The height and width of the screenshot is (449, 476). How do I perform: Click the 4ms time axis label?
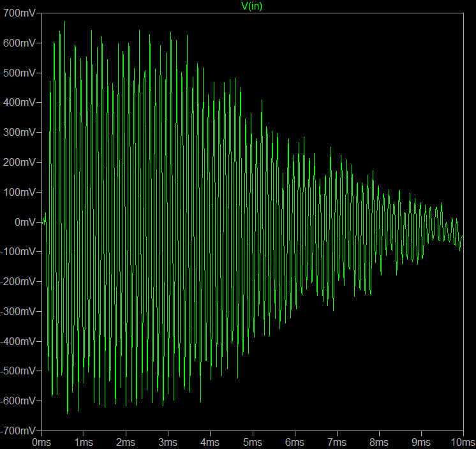(210, 443)
